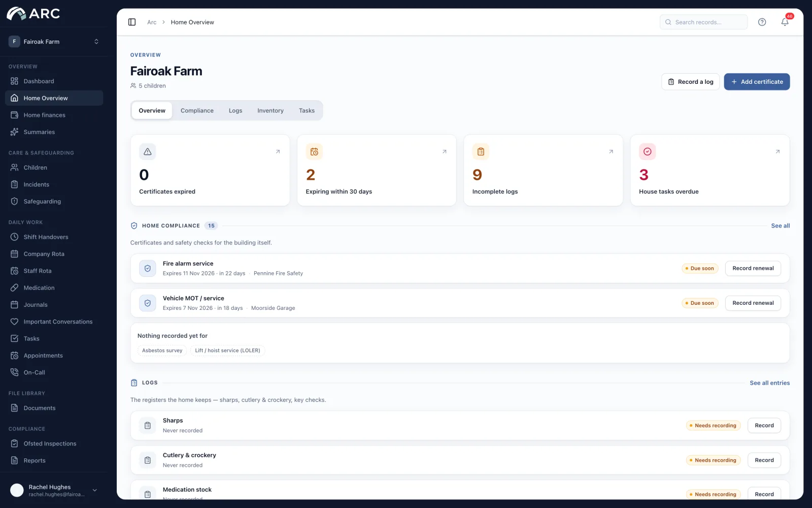
Task: Record the Cutlery & crockery log
Action: click(x=764, y=460)
